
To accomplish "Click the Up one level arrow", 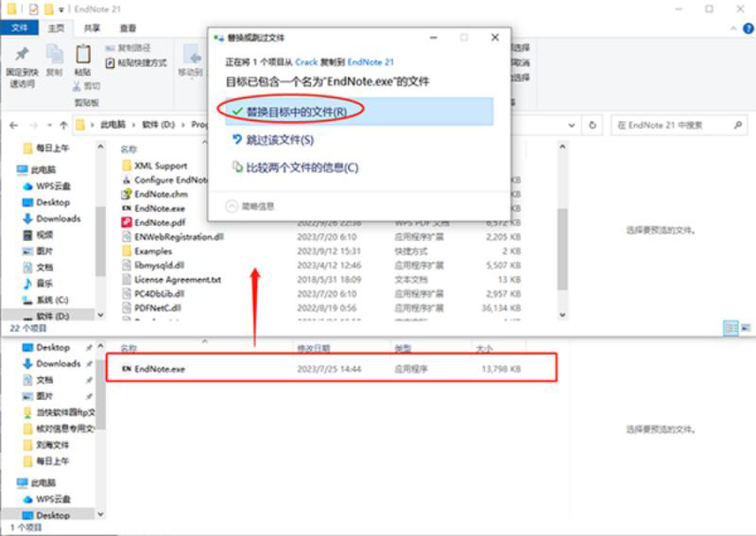I will 63,126.
